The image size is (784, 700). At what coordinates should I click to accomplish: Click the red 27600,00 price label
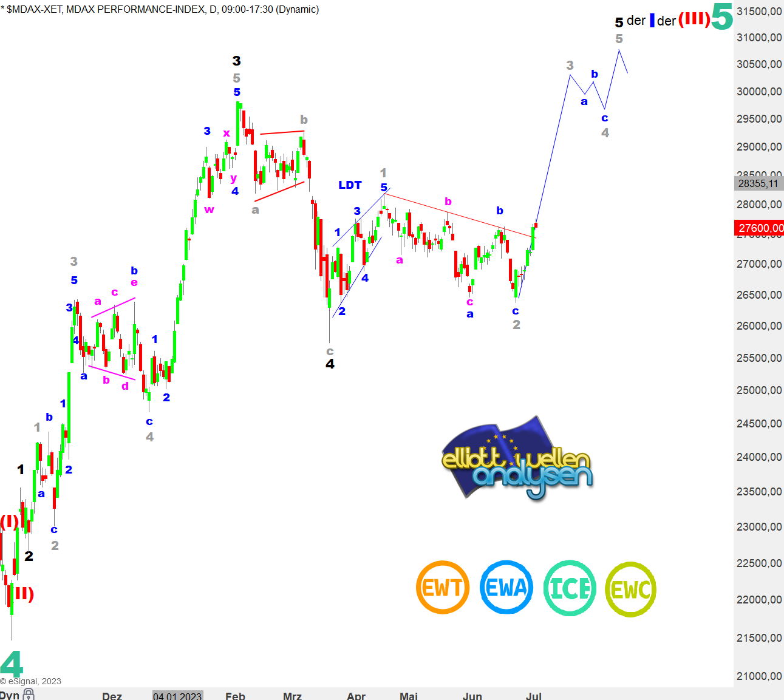759,228
